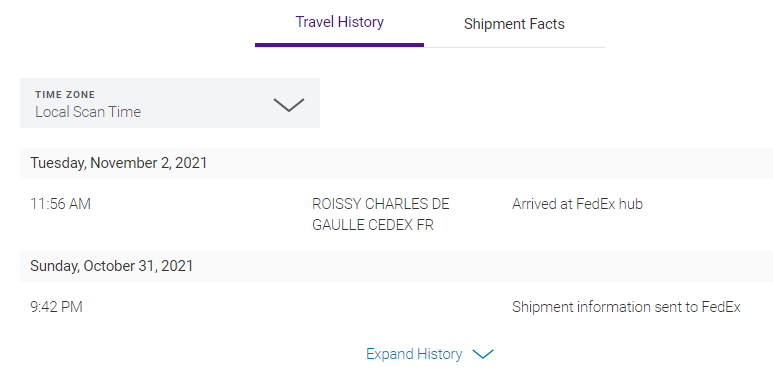
Task: Click the gray underline beneath Shipment Facts
Action: [x=514, y=47]
